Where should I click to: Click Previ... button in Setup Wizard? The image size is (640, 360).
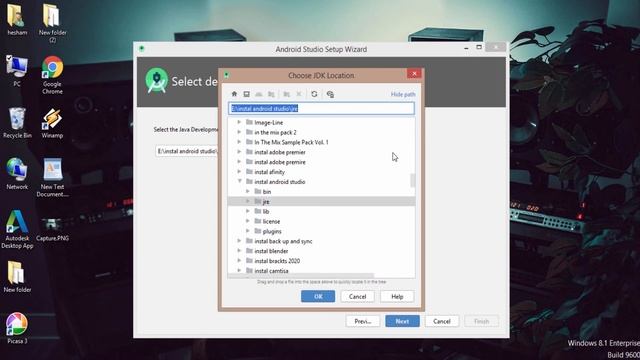pos(362,321)
